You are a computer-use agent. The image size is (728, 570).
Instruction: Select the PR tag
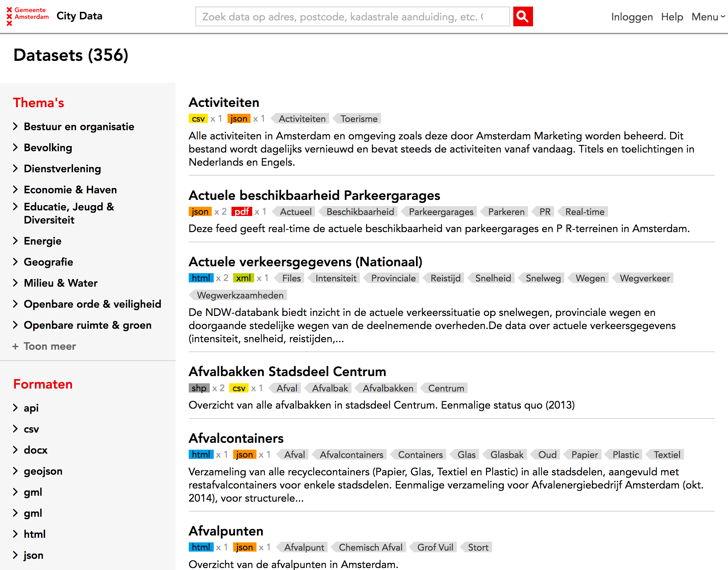click(x=543, y=212)
